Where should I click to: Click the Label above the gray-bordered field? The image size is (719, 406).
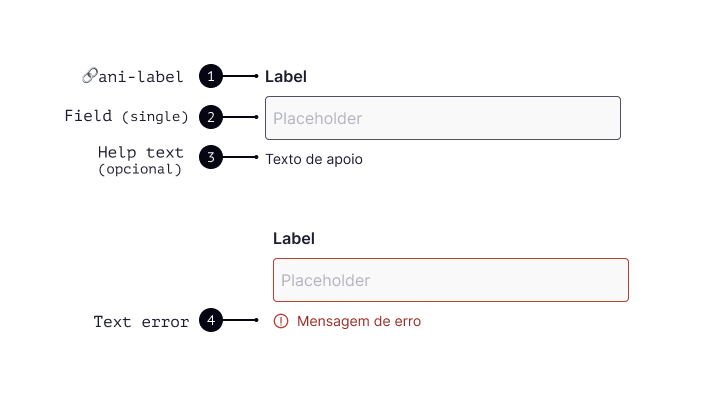(286, 77)
